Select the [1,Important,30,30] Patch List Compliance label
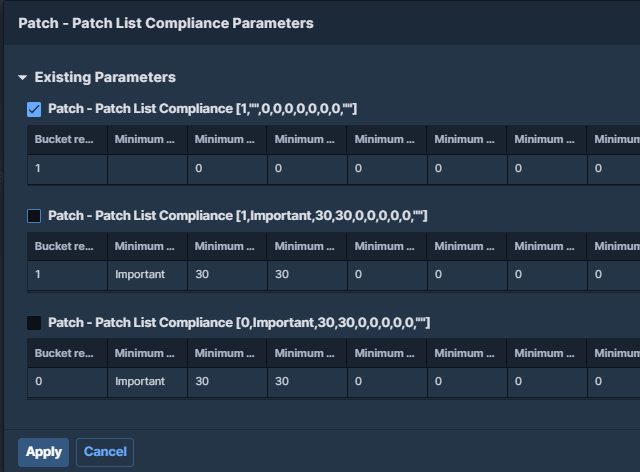The image size is (640, 472). pyautogui.click(x=239, y=216)
